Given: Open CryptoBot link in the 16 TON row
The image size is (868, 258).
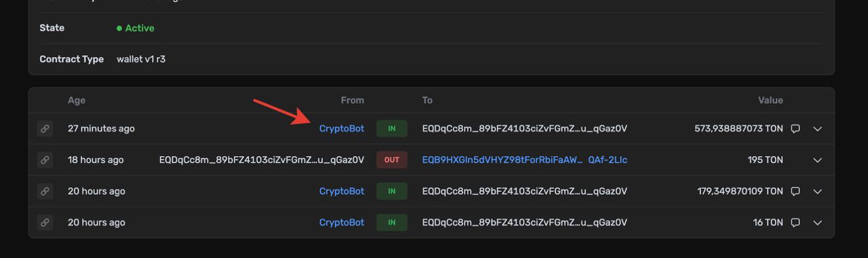Looking at the screenshot, I should (x=342, y=222).
